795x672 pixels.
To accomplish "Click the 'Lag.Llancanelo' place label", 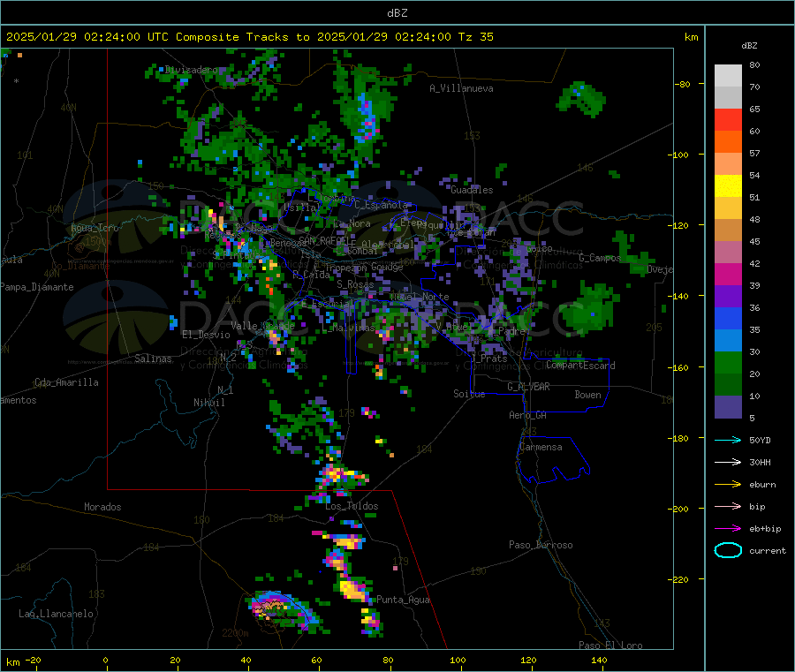I will click(56, 615).
